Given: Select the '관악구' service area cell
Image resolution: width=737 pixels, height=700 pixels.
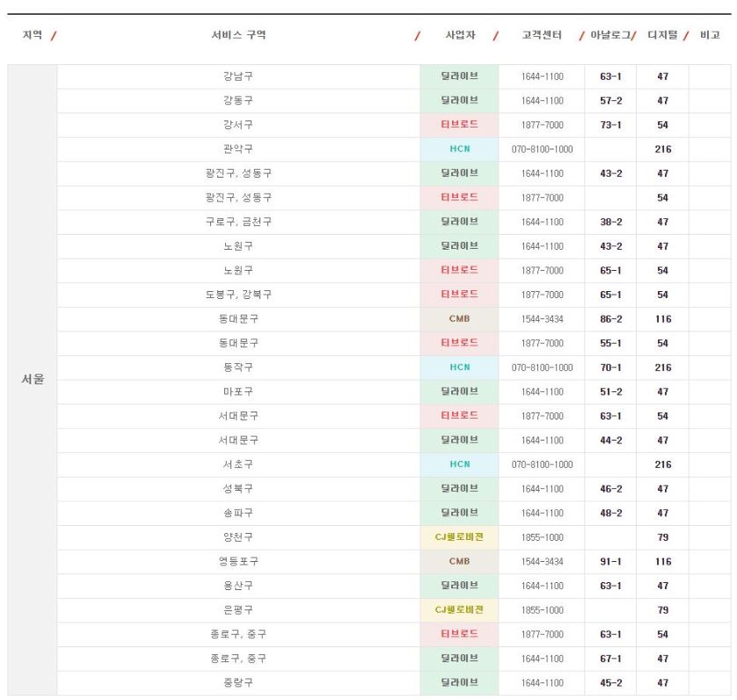Looking at the screenshot, I should click(x=238, y=149).
